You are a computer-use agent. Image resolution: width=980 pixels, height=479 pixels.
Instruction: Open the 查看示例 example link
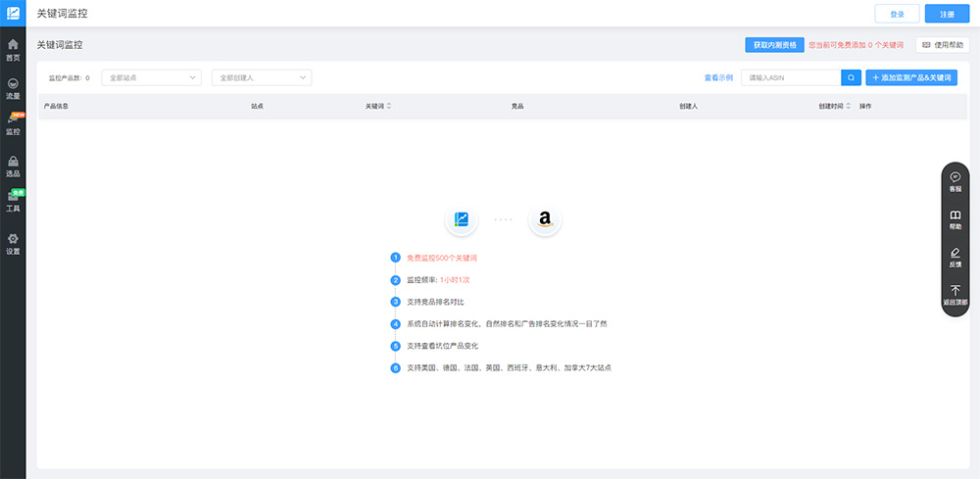pos(718,77)
